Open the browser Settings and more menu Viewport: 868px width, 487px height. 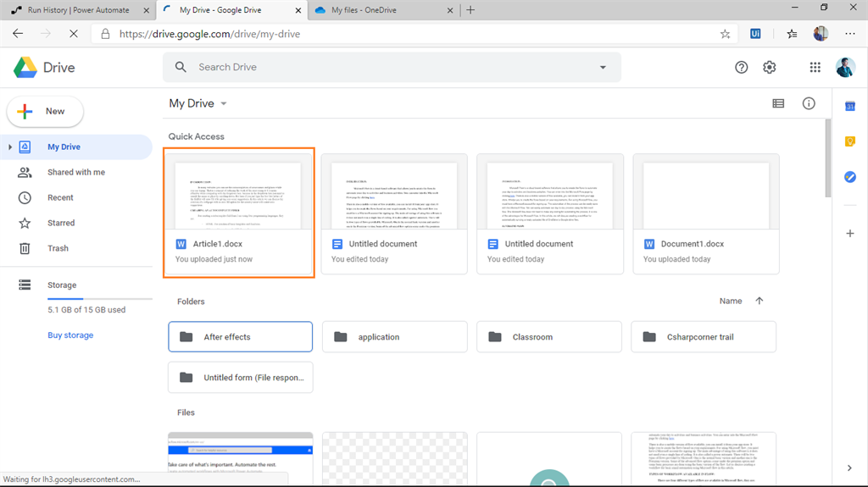point(850,34)
